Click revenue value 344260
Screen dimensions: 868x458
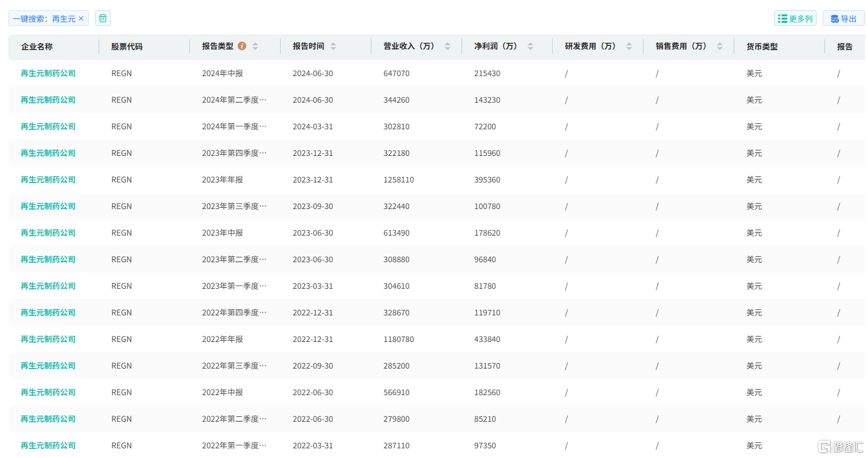pyautogui.click(x=396, y=100)
